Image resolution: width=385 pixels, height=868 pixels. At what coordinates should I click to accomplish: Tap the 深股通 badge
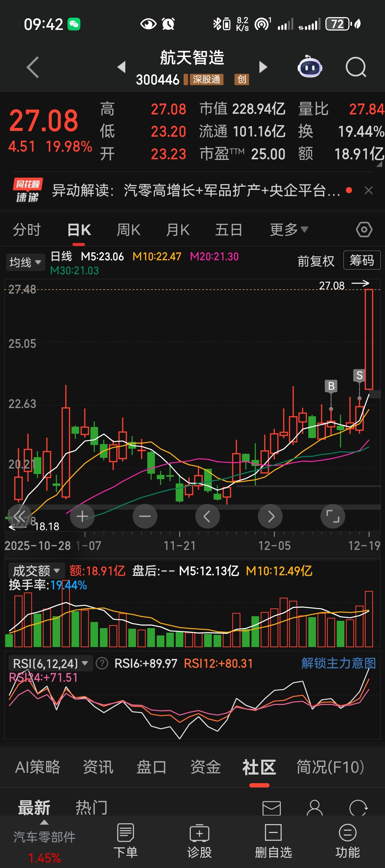click(207, 80)
